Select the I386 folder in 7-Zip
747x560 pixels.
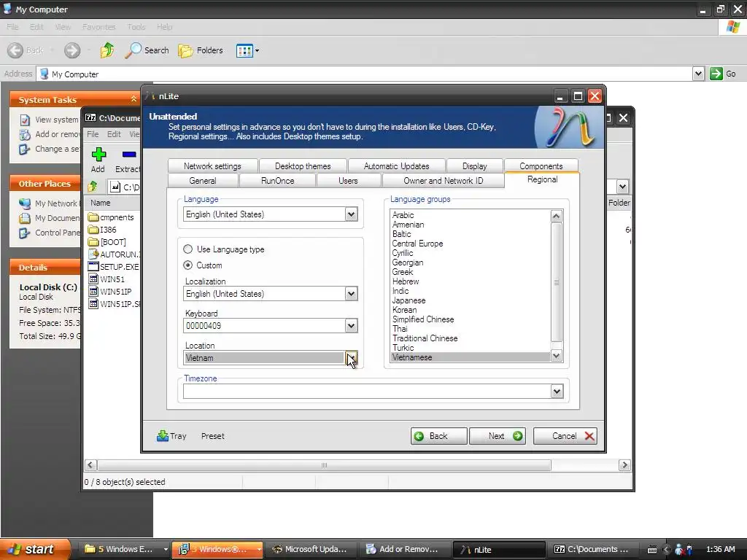[102, 230]
